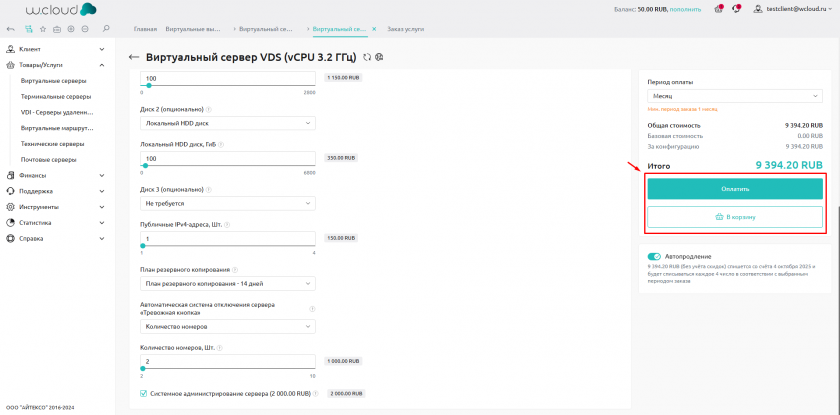
Task: Open the support headset notifications icon
Action: (x=738, y=9)
